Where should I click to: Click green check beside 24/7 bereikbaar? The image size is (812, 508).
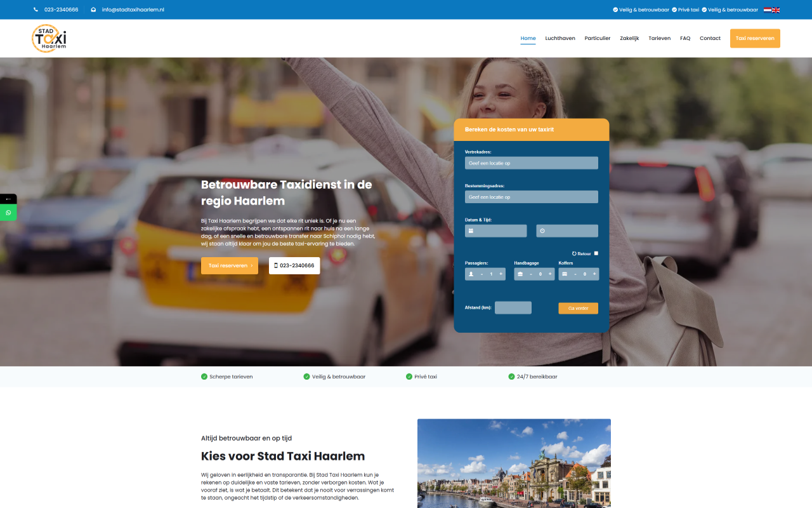511,377
